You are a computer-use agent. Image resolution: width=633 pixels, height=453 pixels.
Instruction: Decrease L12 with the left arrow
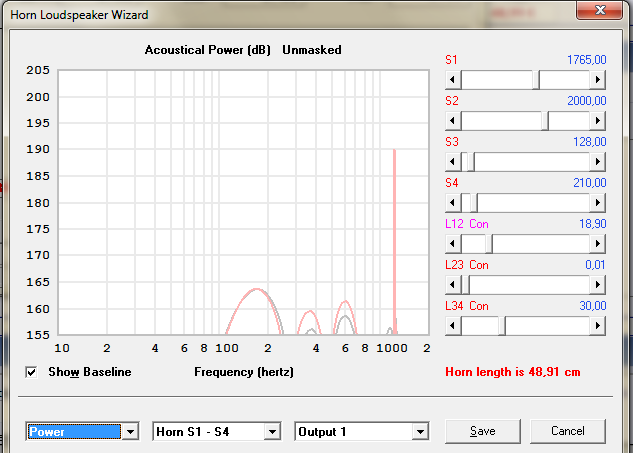tap(453, 244)
